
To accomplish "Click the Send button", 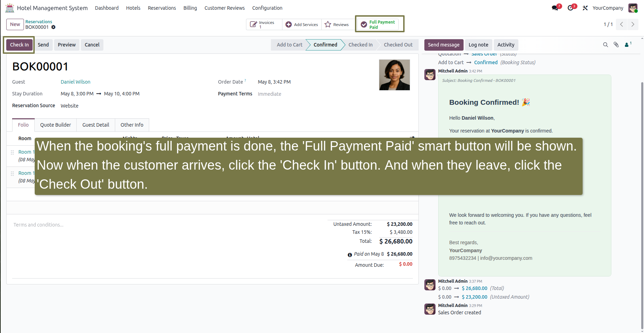I will pos(43,45).
